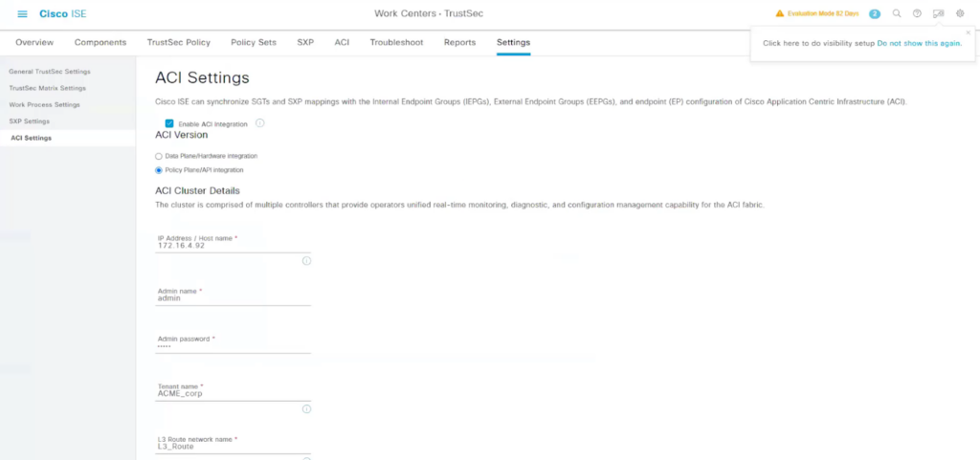The width and height of the screenshot is (980, 460).
Task: Click info icon under IP Address field
Action: [306, 261]
